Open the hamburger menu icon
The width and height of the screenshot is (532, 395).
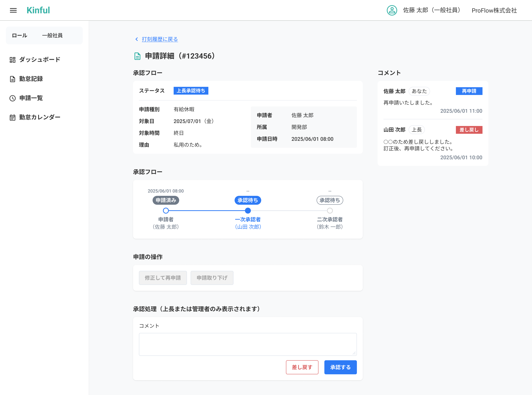[13, 10]
